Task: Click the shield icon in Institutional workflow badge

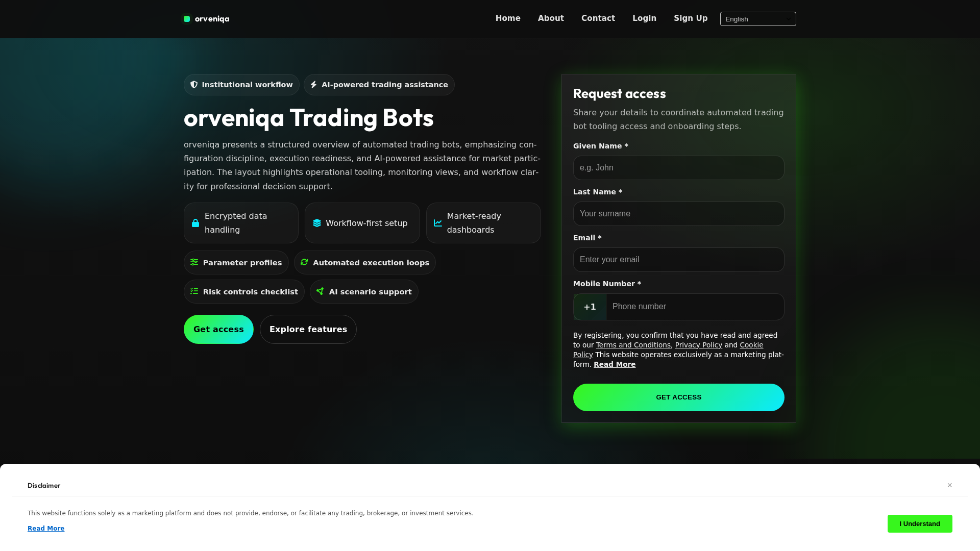Action: pyautogui.click(x=194, y=85)
